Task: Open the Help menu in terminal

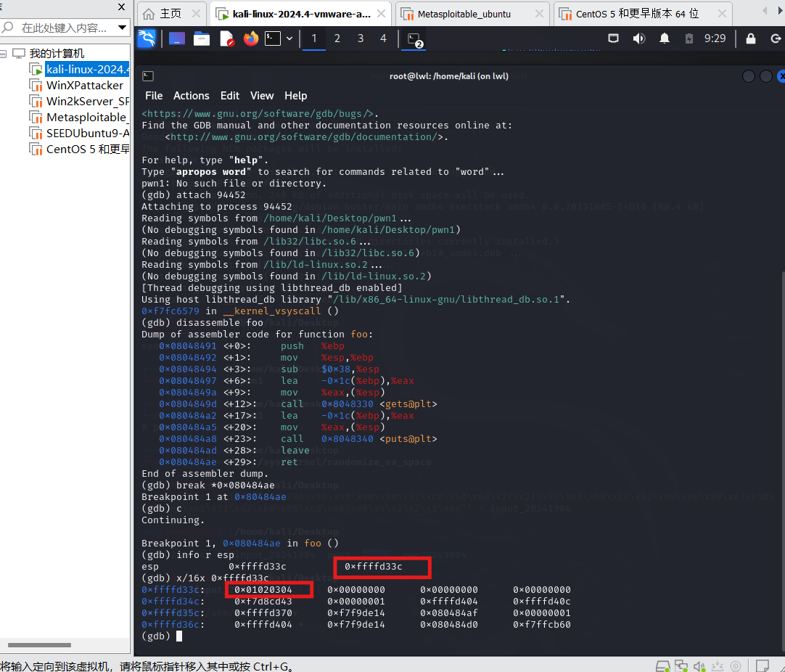Action: [295, 96]
